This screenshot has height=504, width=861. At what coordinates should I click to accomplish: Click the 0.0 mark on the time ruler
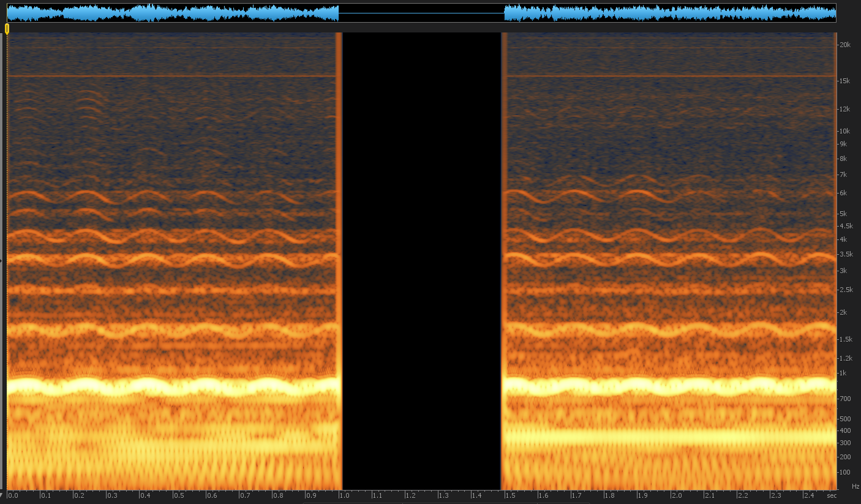coord(13,495)
